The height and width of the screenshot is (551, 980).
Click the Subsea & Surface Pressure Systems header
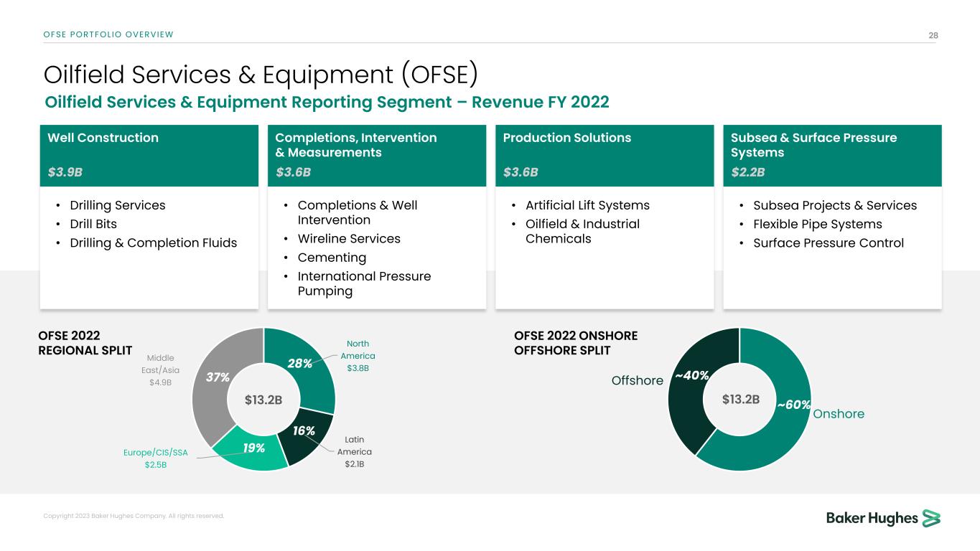(832, 155)
